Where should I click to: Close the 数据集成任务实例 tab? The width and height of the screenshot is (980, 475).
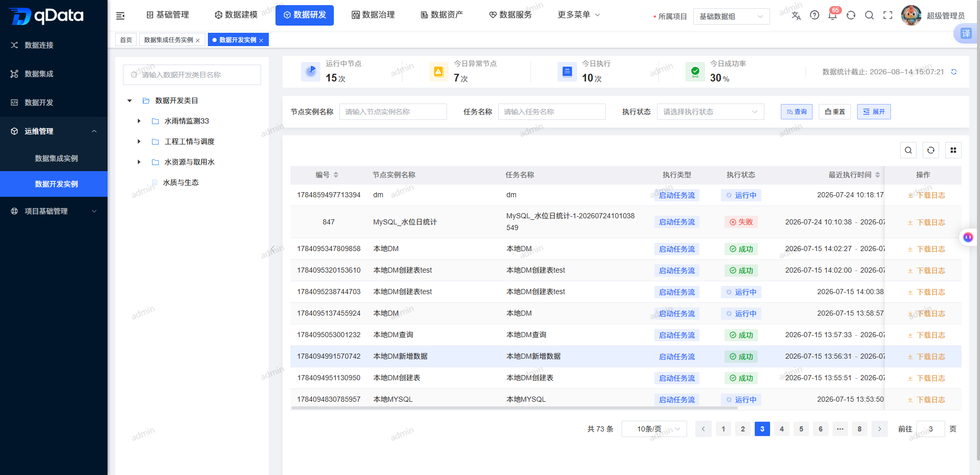(198, 40)
